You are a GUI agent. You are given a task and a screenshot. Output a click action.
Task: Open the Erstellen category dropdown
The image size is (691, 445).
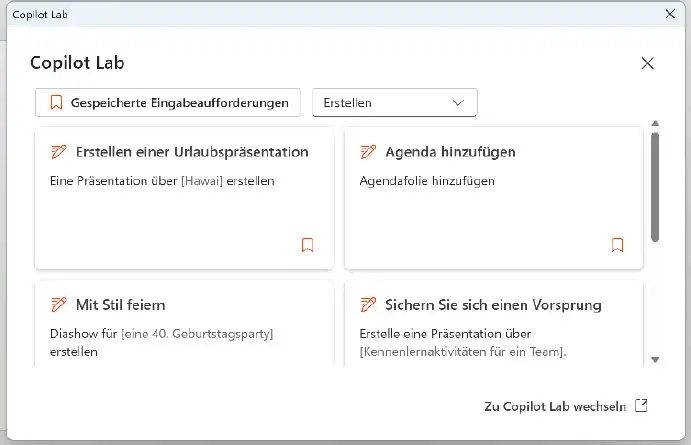[x=394, y=102]
